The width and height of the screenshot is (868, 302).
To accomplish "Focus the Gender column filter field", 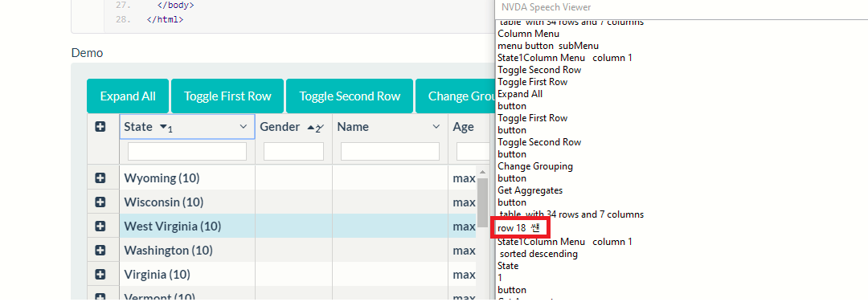I will point(293,152).
